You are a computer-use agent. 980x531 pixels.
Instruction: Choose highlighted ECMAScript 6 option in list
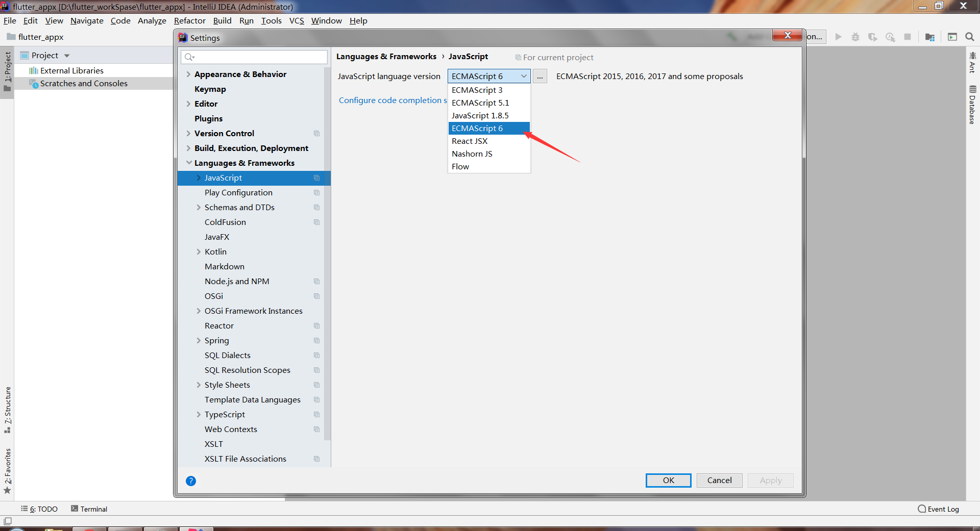tap(489, 128)
